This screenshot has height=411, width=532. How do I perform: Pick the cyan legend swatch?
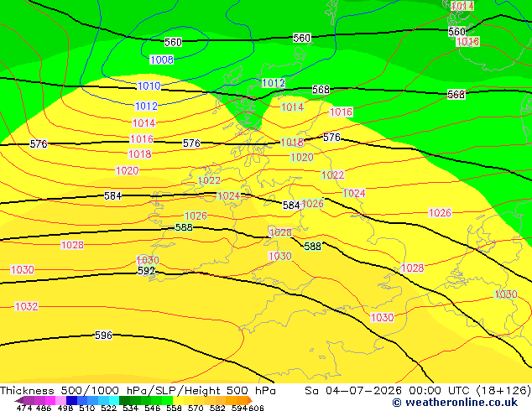pos(114,400)
